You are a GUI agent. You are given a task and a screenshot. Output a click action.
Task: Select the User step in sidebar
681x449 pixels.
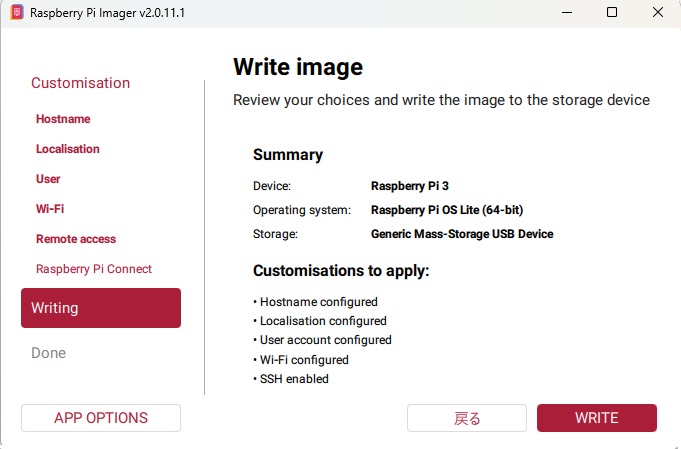(48, 179)
